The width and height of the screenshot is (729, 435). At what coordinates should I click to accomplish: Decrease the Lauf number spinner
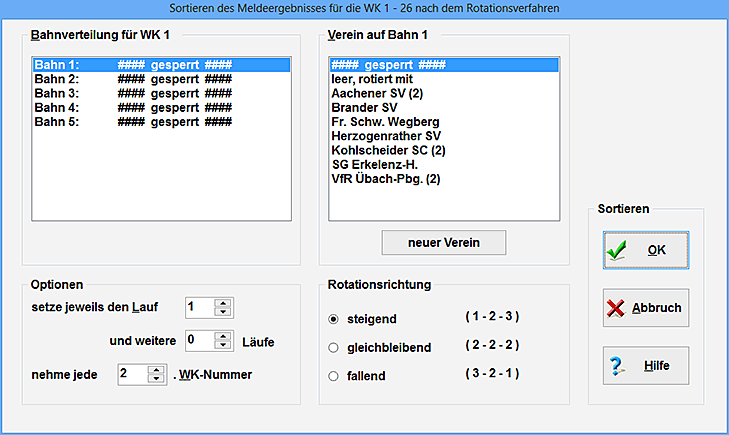(223, 312)
